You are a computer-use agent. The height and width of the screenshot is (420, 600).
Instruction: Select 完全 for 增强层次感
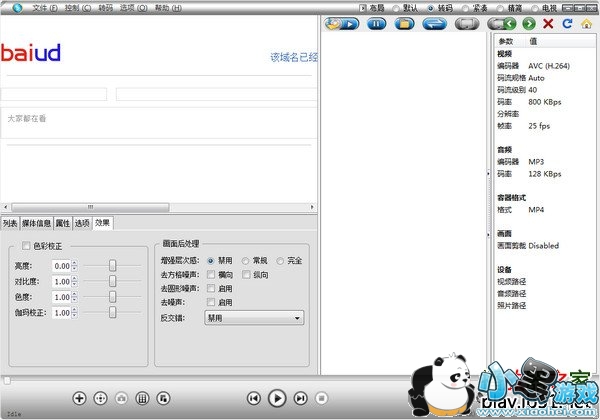point(280,261)
